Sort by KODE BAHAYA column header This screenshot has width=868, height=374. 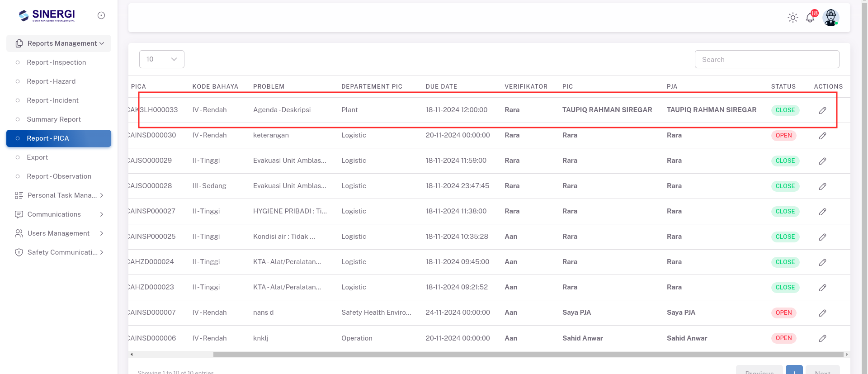pos(215,86)
